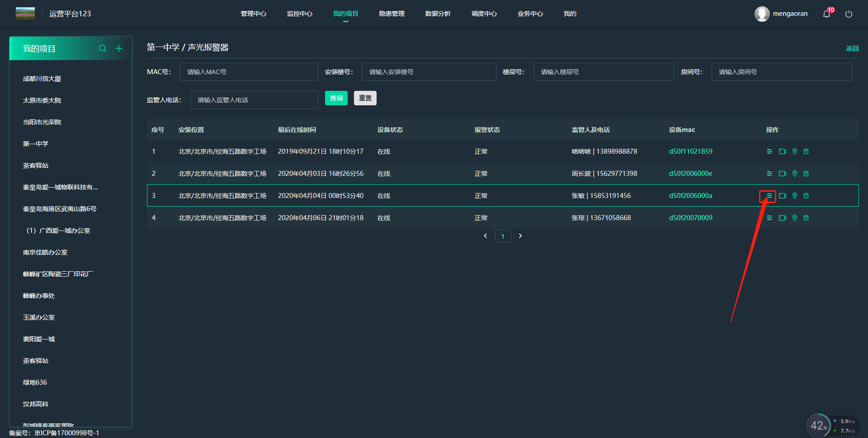Open 管理中心 menu

coord(254,14)
